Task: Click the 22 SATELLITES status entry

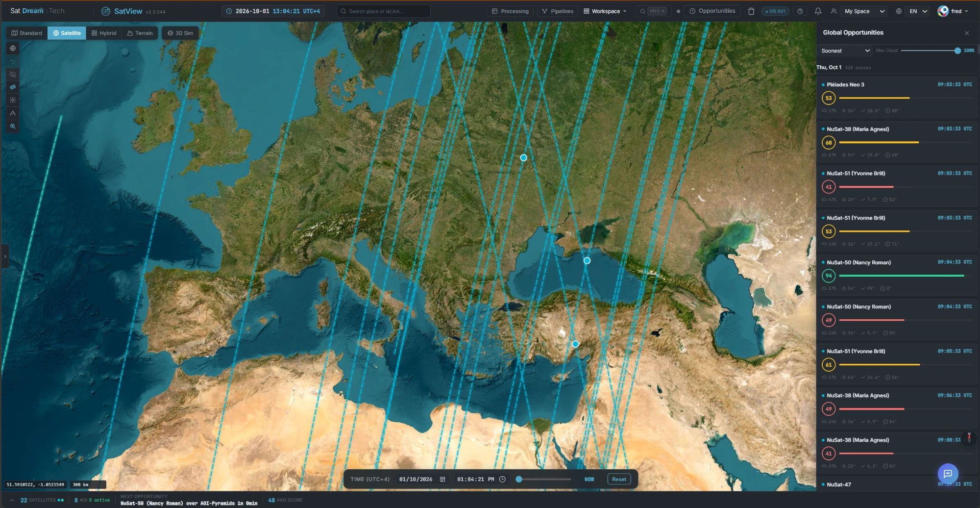Action: tap(42, 500)
